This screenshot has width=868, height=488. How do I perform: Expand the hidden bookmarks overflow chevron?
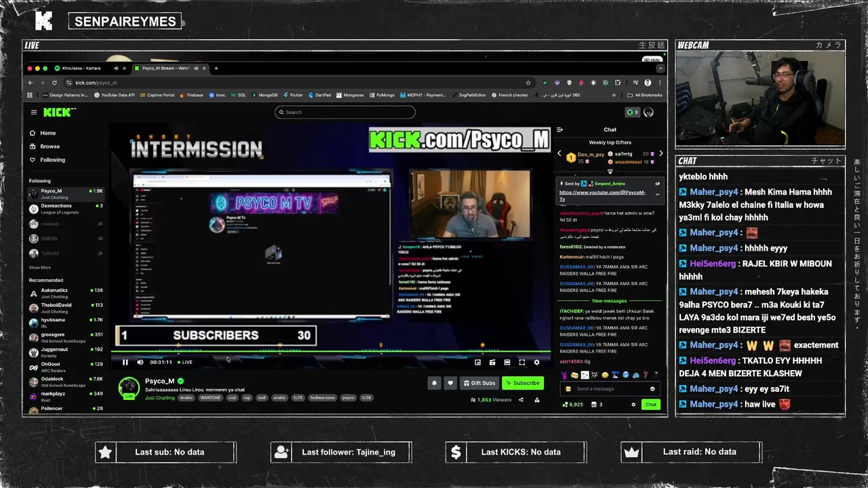(x=614, y=95)
